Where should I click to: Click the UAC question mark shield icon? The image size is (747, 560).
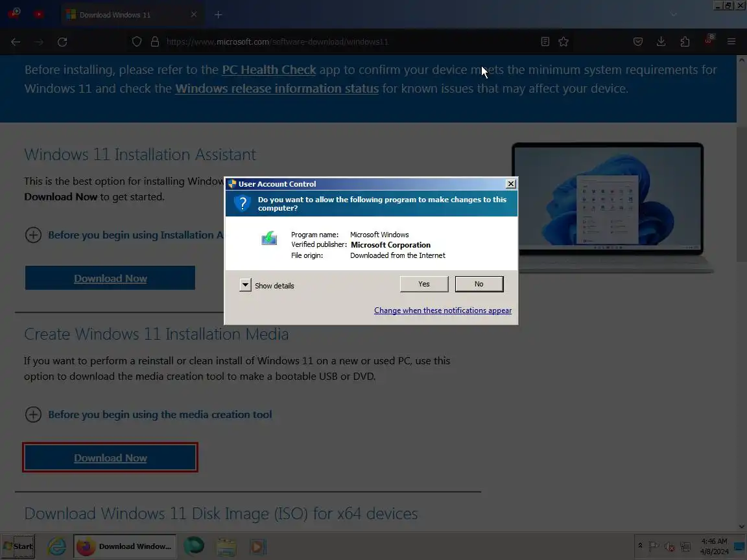[243, 204]
